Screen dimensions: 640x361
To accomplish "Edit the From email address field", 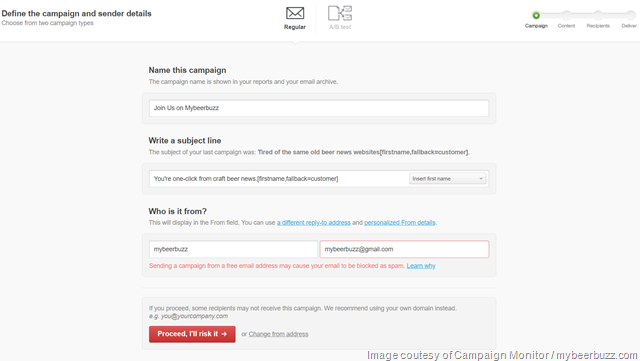I will point(404,249).
